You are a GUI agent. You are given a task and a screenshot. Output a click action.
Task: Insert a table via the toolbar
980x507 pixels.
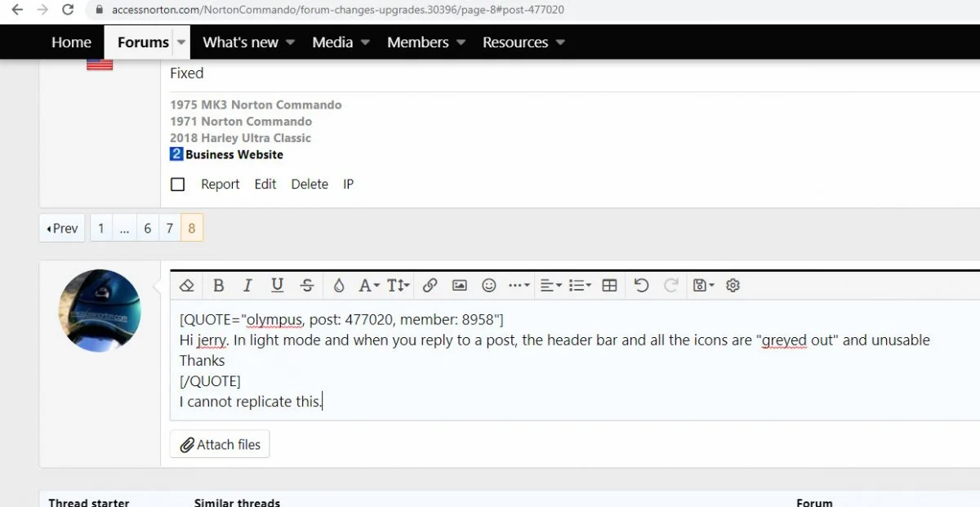[609, 286]
